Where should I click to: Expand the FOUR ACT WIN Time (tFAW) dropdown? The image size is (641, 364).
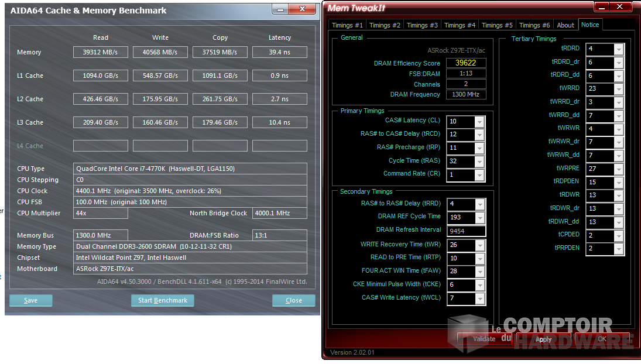tap(479, 272)
